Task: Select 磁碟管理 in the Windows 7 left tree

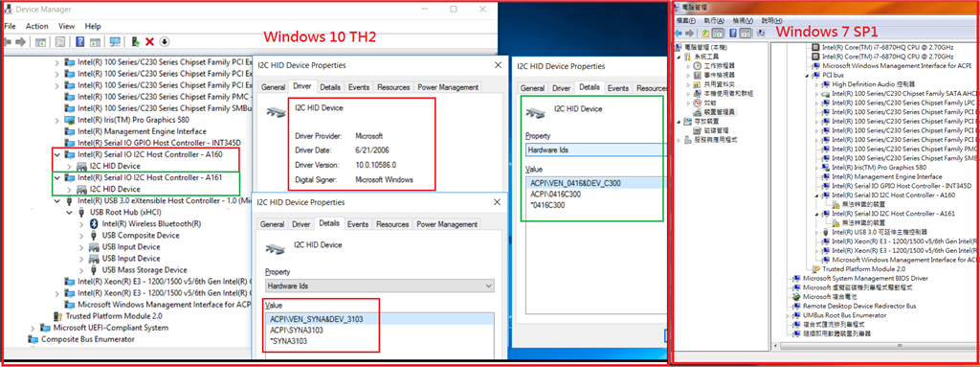Action: (716, 130)
